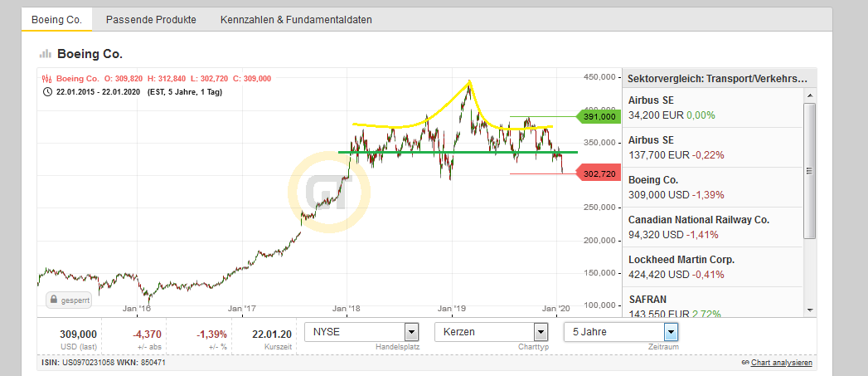868x376 pixels.
Task: Click the 22.01.20 Kurszeit value
Action: tap(271, 334)
